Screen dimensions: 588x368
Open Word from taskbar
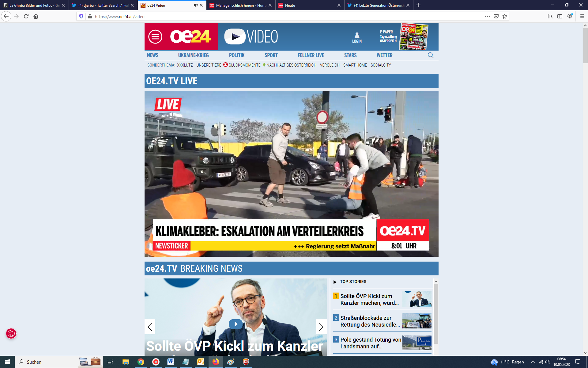point(171,362)
